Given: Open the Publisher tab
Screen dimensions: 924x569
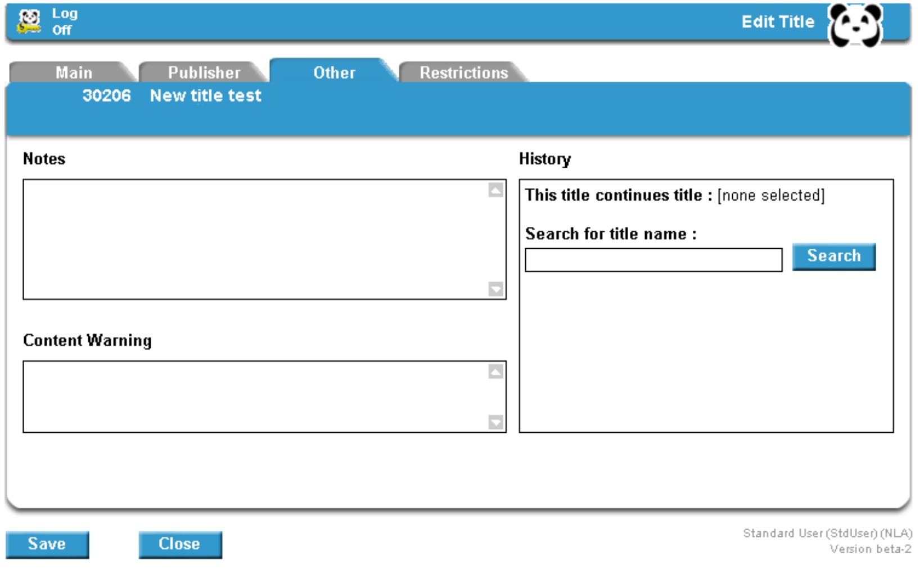Looking at the screenshot, I should click(x=204, y=73).
